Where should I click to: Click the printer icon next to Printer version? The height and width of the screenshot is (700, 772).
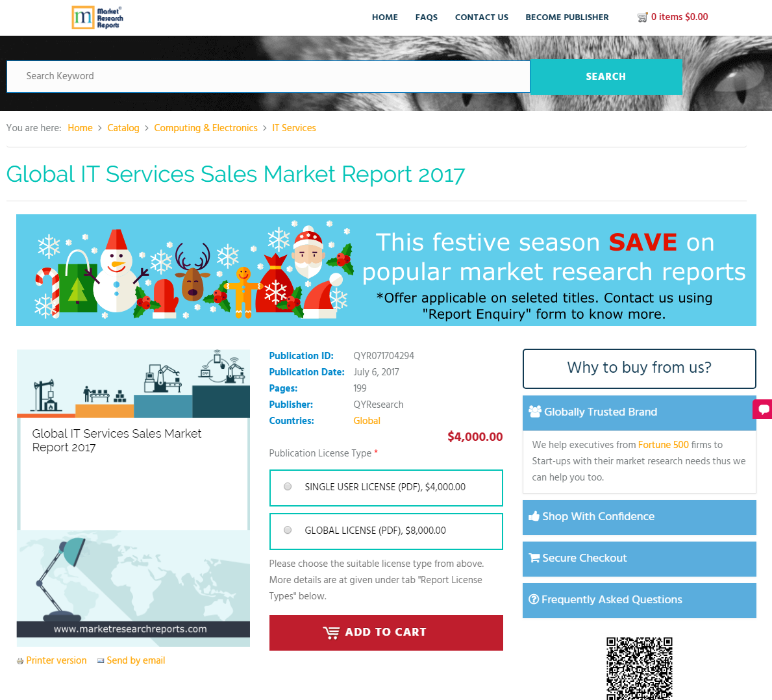coord(20,661)
